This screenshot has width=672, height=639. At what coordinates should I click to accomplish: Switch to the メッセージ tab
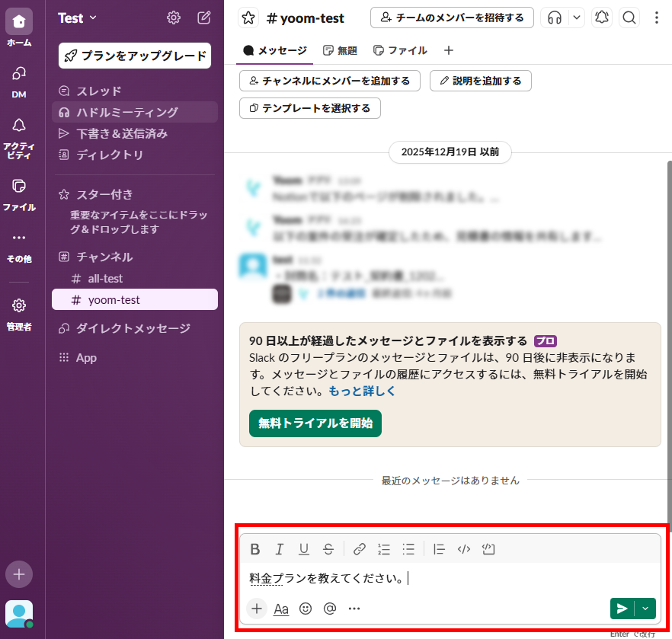(x=275, y=50)
